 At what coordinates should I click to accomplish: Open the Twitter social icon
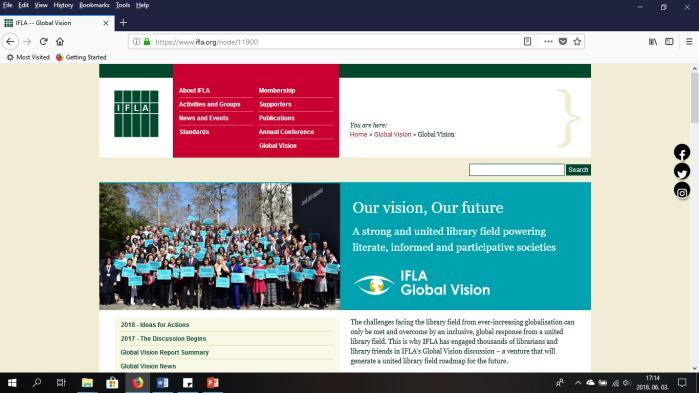tap(682, 172)
